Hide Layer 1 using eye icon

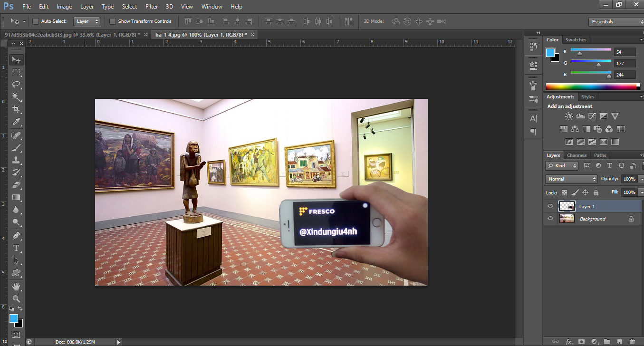(x=550, y=206)
